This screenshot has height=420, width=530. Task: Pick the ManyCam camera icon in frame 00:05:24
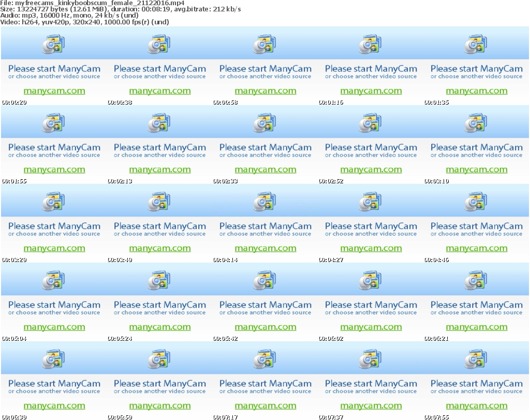tap(159, 280)
